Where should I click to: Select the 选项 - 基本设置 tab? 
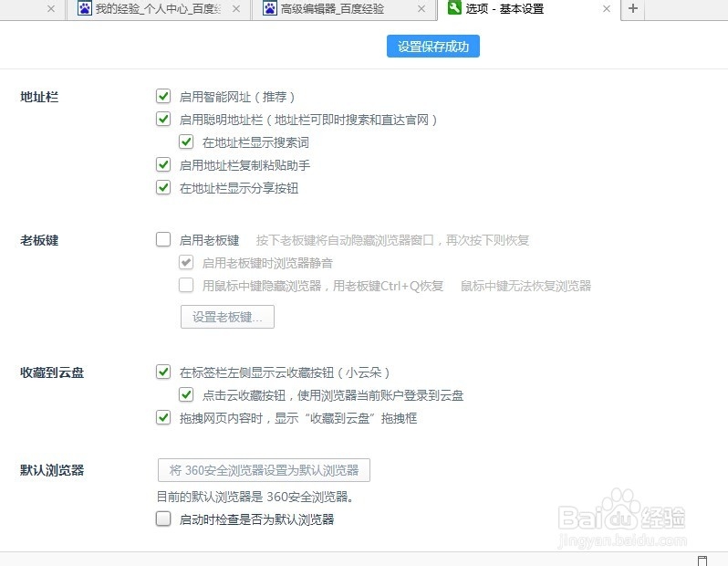click(528, 9)
